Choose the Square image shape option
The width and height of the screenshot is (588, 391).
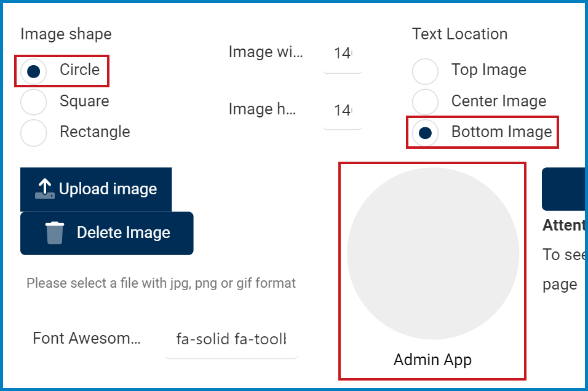click(x=34, y=101)
